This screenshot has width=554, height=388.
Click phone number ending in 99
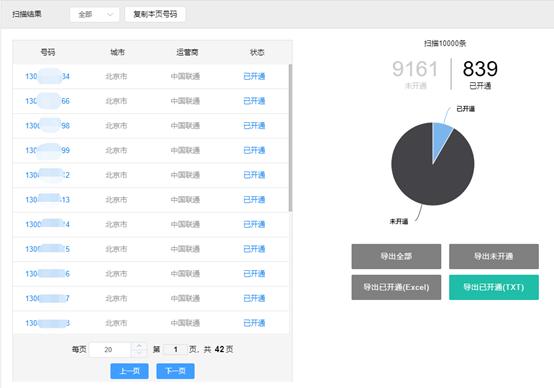47,150
